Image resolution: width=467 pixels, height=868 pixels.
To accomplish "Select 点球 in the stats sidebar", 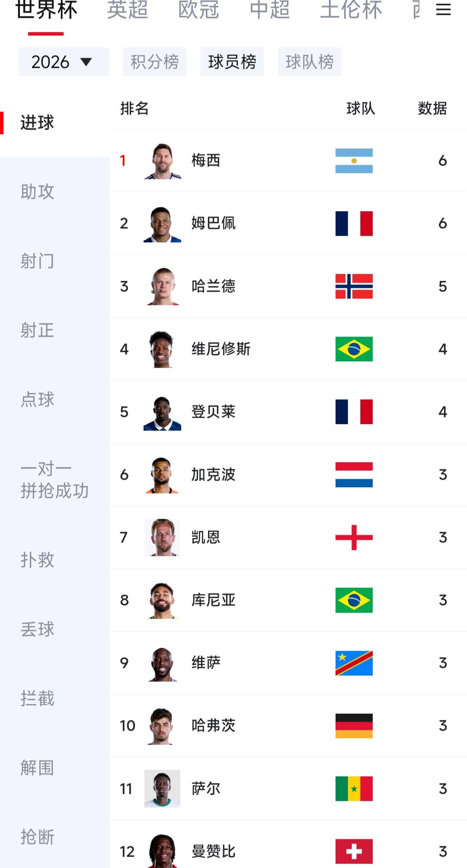I will click(x=37, y=399).
